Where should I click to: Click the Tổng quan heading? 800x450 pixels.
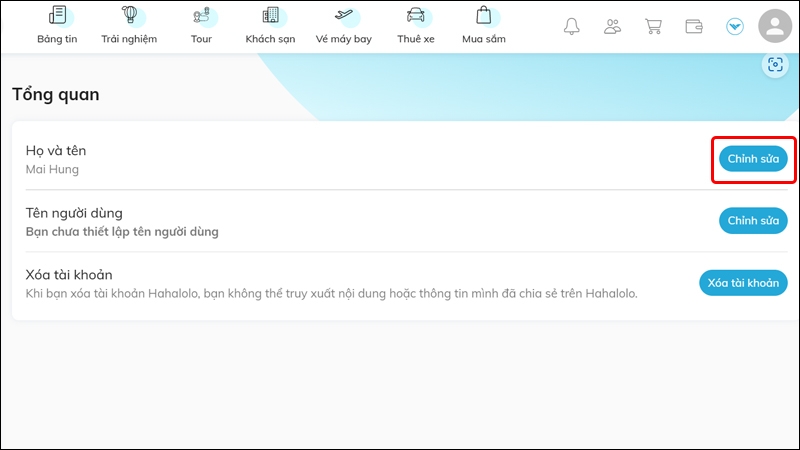point(56,94)
